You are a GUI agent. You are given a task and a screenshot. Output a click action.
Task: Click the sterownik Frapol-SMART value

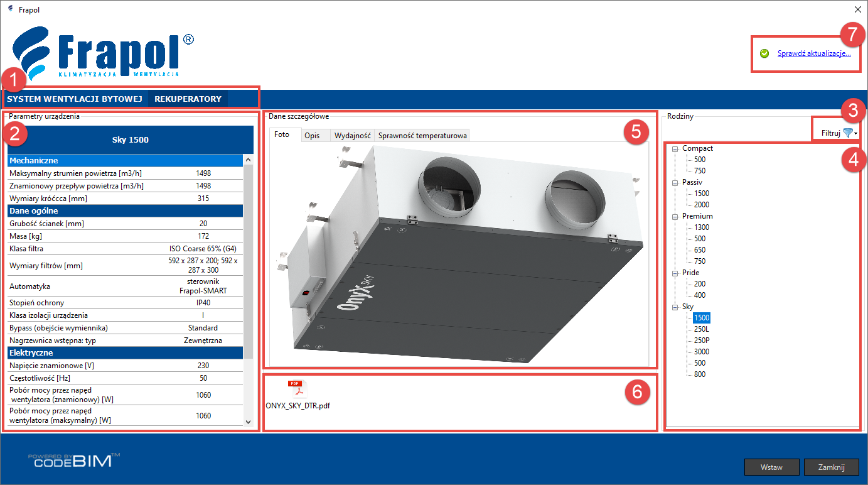[x=203, y=286]
